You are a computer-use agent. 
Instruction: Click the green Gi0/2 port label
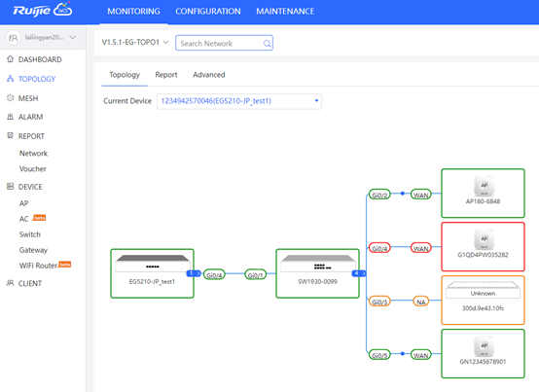(379, 195)
